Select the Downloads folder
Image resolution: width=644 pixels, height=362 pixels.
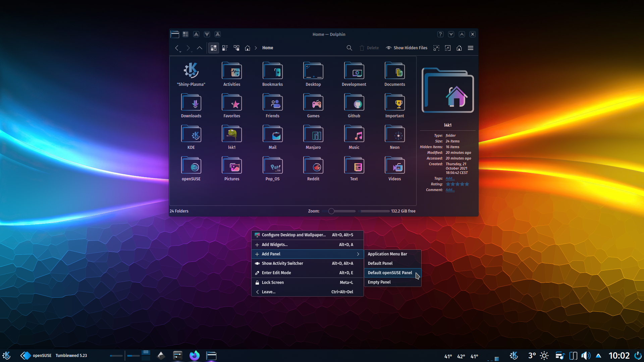pyautogui.click(x=191, y=106)
